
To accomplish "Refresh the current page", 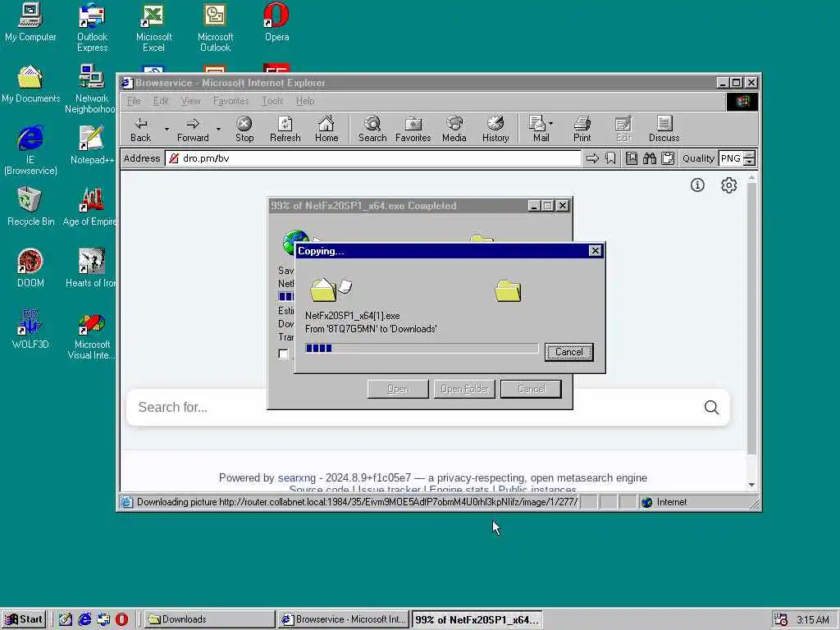I will coord(285,129).
